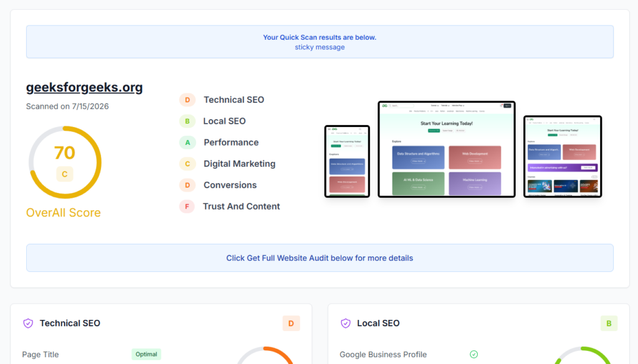Click the C badge inside the score circle

point(65,174)
